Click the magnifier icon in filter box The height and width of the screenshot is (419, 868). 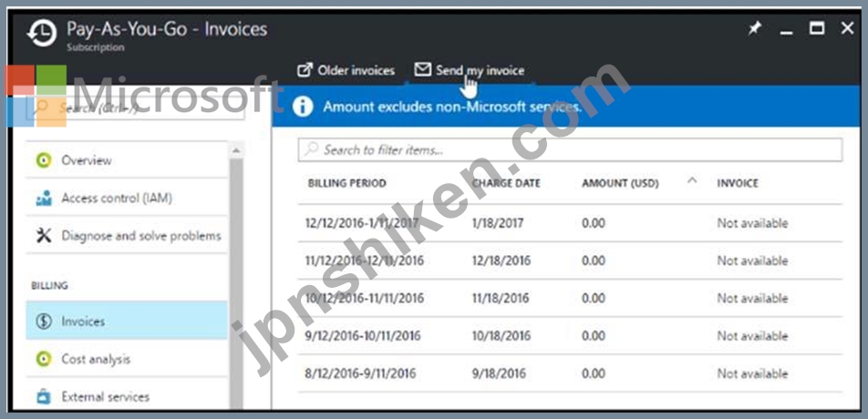coord(312,149)
